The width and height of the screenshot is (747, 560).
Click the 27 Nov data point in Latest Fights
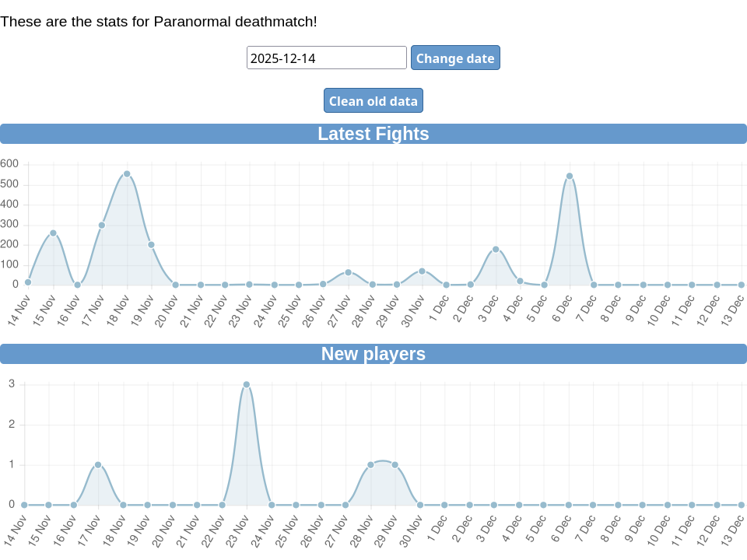click(x=348, y=272)
